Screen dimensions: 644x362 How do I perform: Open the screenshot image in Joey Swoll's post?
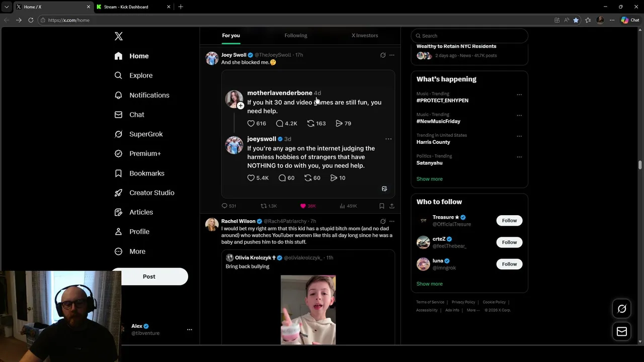(308, 134)
